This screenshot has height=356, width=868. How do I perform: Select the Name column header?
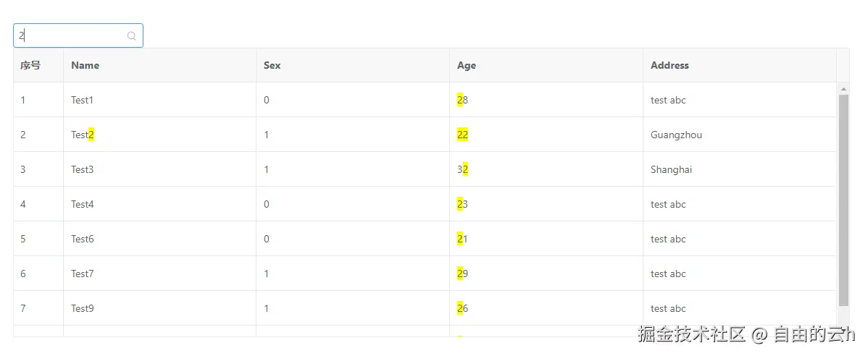pyautogui.click(x=159, y=65)
